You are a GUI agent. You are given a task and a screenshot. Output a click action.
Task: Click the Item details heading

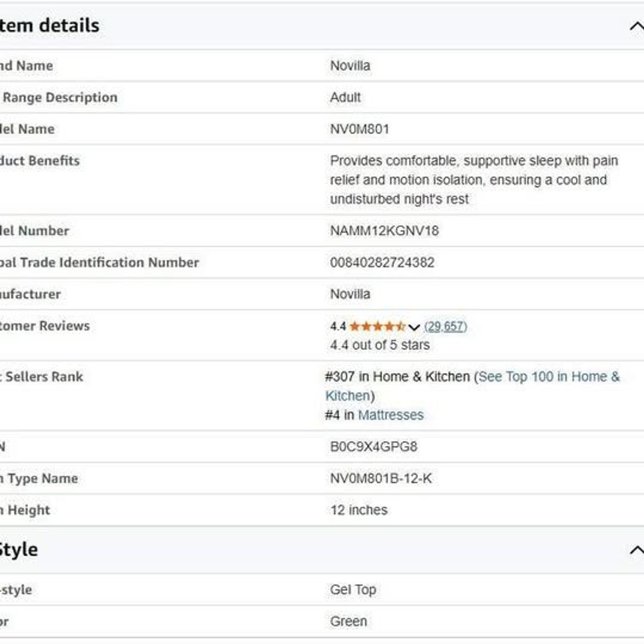click(50, 26)
